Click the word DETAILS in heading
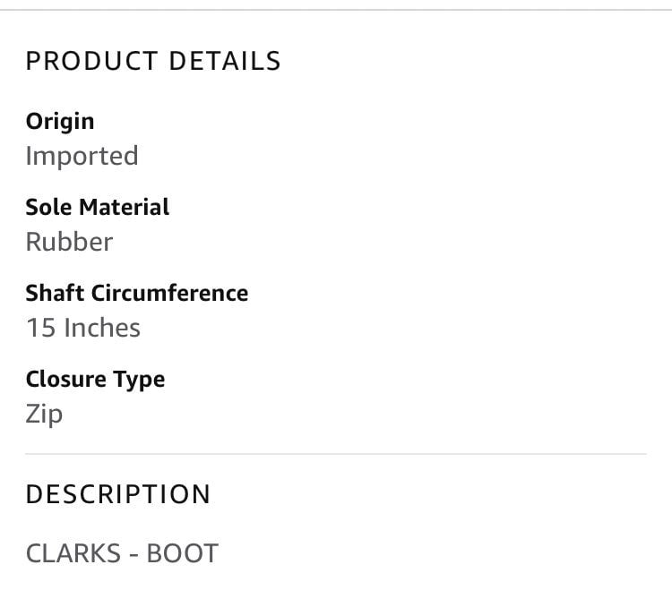This screenshot has width=672, height=616. click(x=225, y=61)
